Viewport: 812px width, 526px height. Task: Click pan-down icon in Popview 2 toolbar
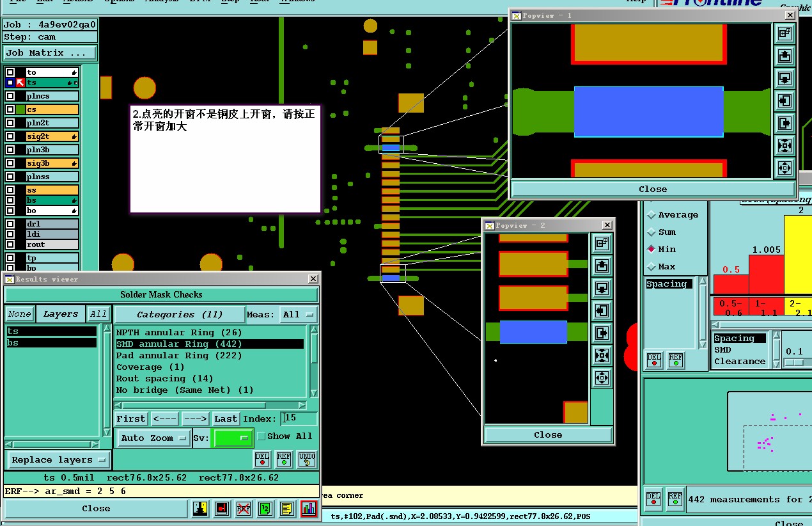tap(601, 288)
